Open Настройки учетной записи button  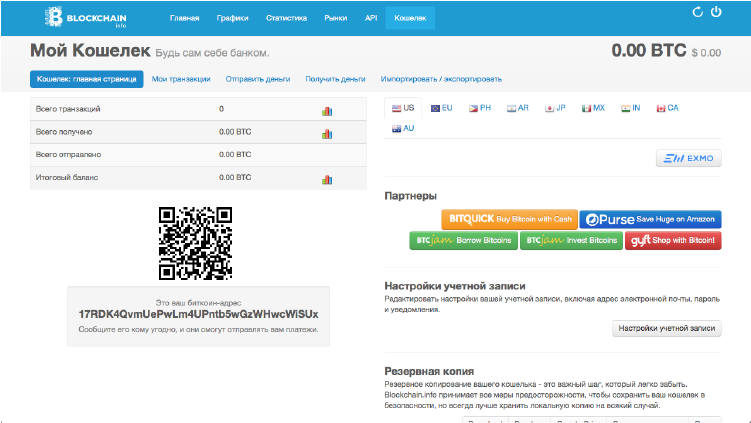click(x=667, y=328)
